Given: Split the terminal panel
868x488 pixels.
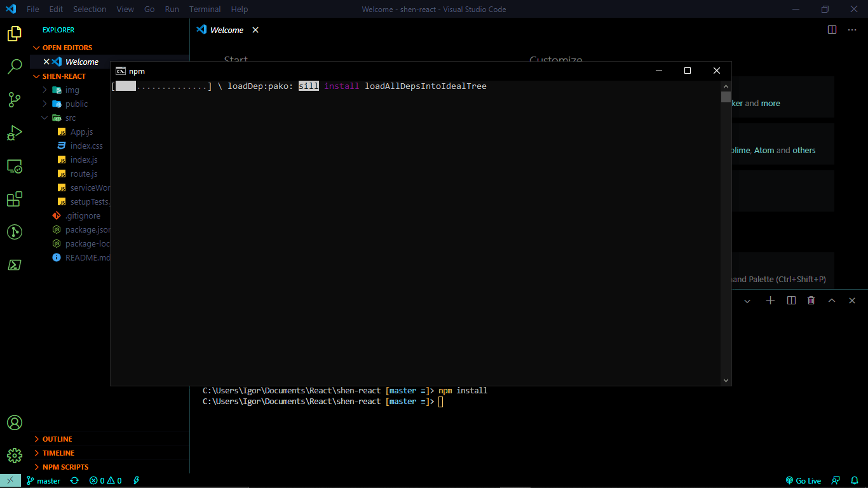Looking at the screenshot, I should point(791,301).
